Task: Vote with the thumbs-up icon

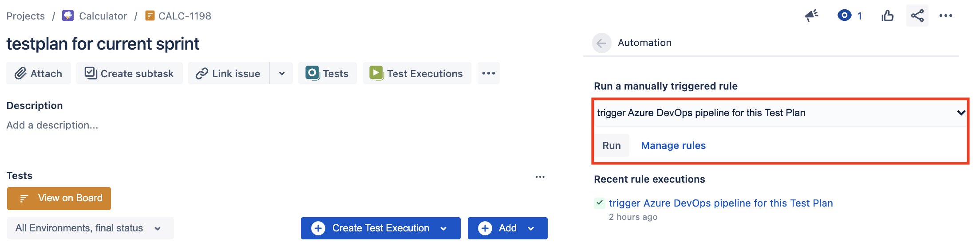Action: [x=888, y=16]
